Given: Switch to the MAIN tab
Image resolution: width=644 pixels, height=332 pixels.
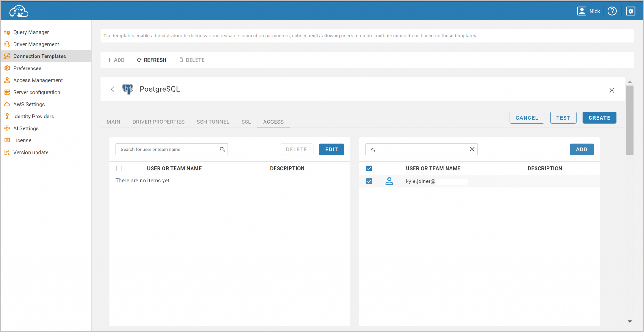Looking at the screenshot, I should point(113,122).
